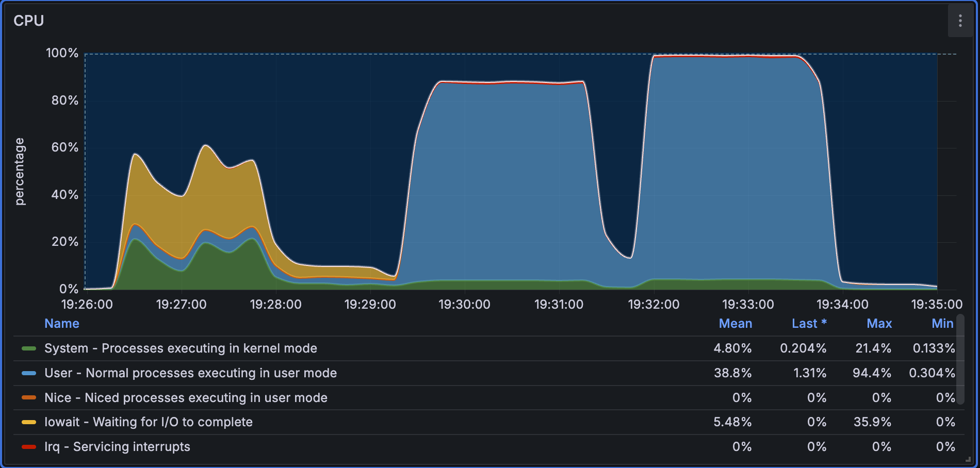Click the orange Nice series legend marker
Screen dimensions: 980x468
pyautogui.click(x=28, y=397)
